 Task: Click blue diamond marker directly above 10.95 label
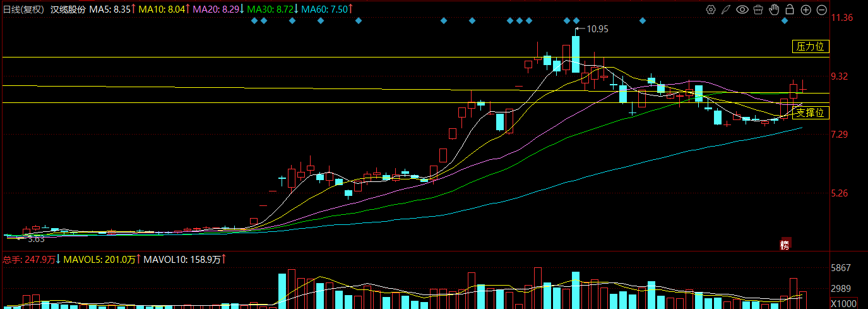click(x=576, y=21)
